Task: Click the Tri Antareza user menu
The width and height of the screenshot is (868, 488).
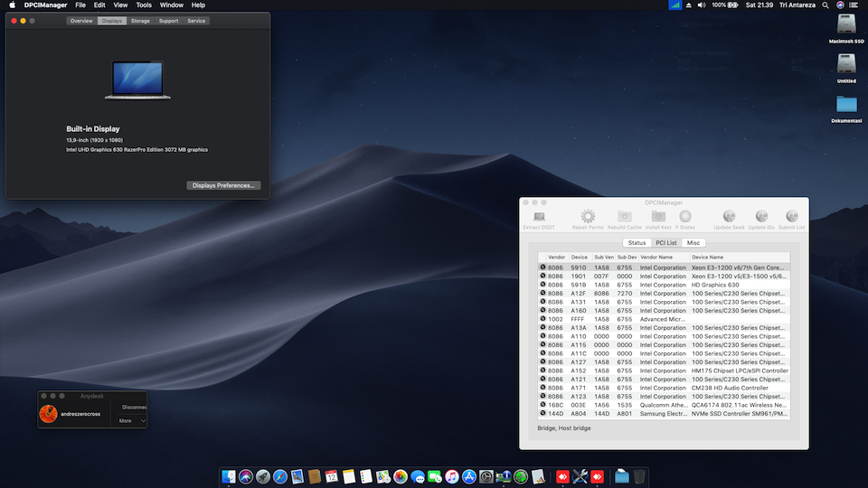Action: pos(797,5)
